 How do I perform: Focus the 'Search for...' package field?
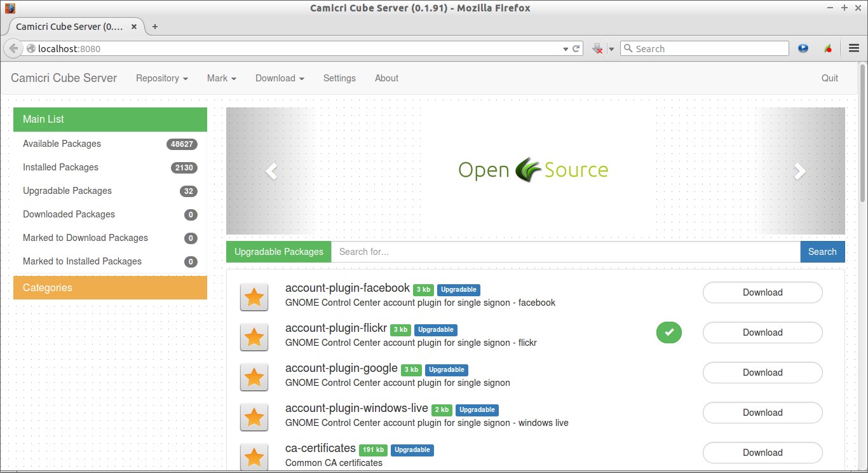[x=566, y=252]
